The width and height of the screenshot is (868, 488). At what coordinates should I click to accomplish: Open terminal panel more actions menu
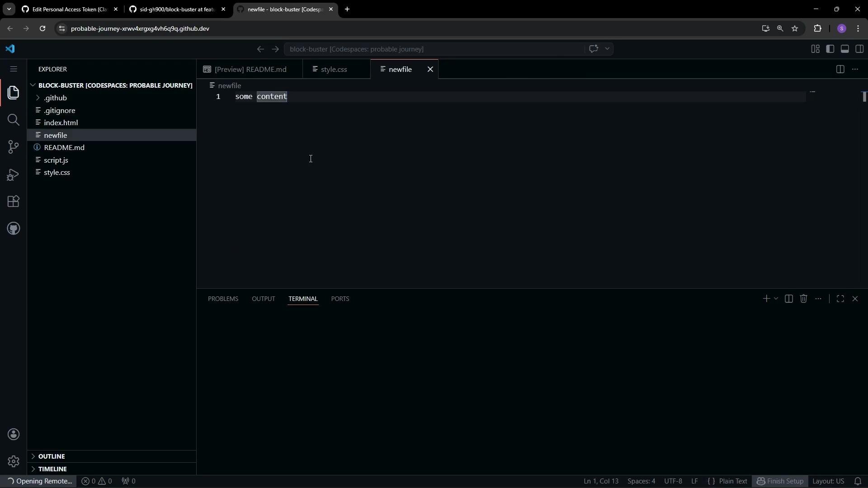[x=818, y=299]
